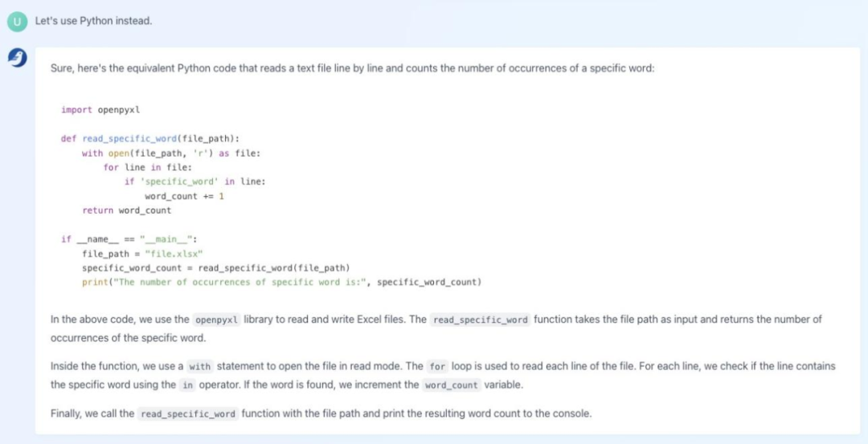Click the inline 'in' code tag
Image resolution: width=868 pixels, height=444 pixels.
click(187, 385)
